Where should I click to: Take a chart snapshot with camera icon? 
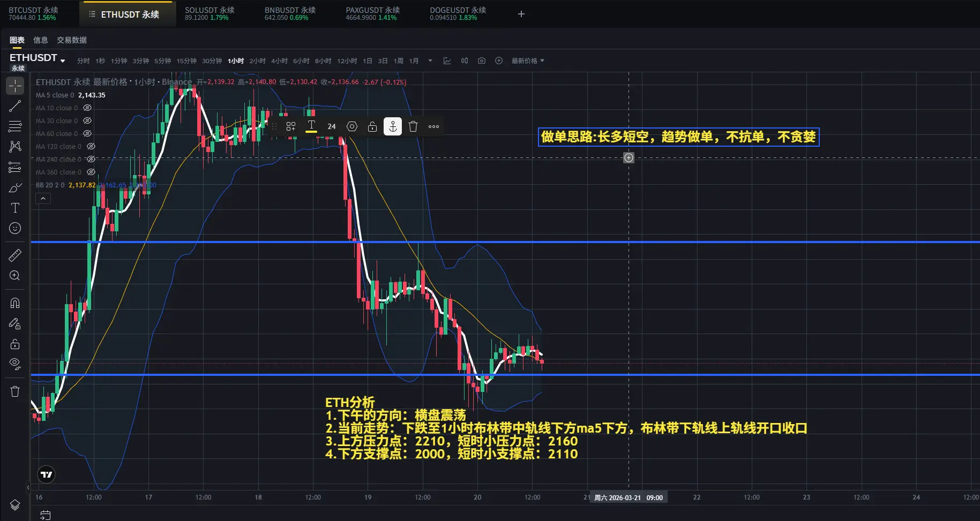tap(482, 61)
